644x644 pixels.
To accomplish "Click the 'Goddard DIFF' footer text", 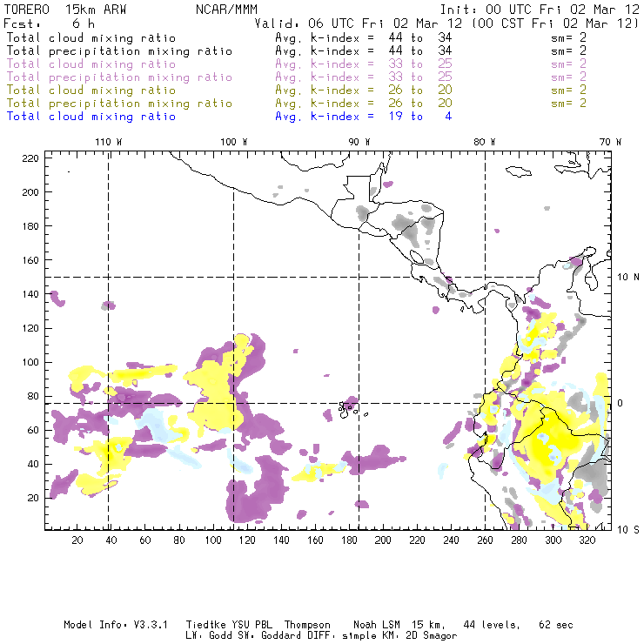I will 296,636.
